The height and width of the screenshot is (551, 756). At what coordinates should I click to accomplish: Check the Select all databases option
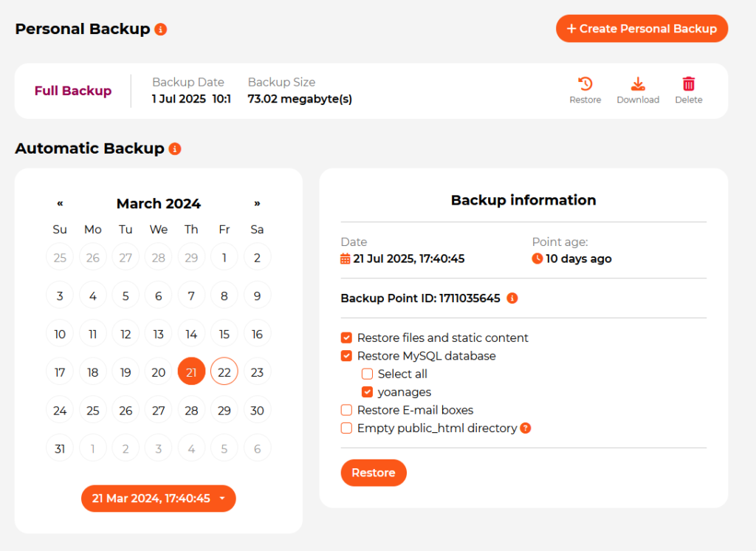tap(367, 374)
